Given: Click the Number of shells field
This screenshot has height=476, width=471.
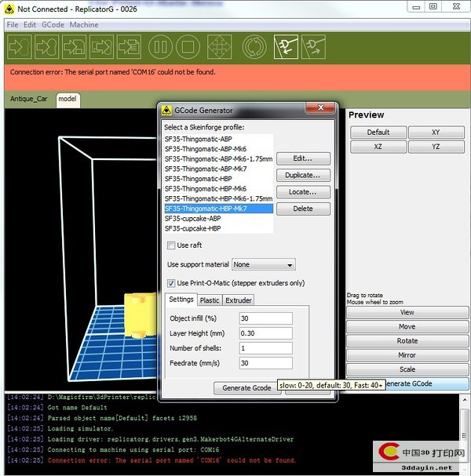Looking at the screenshot, I should pyautogui.click(x=266, y=348).
